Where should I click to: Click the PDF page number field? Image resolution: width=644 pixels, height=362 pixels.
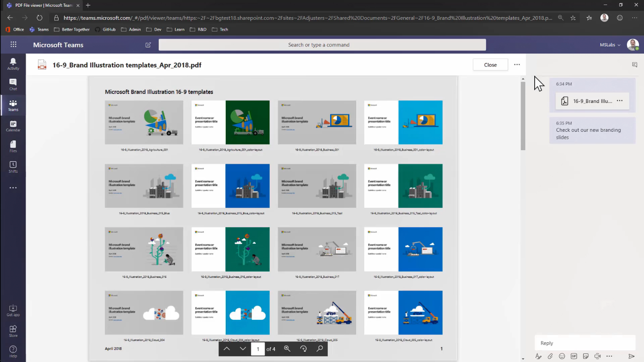coord(258,349)
